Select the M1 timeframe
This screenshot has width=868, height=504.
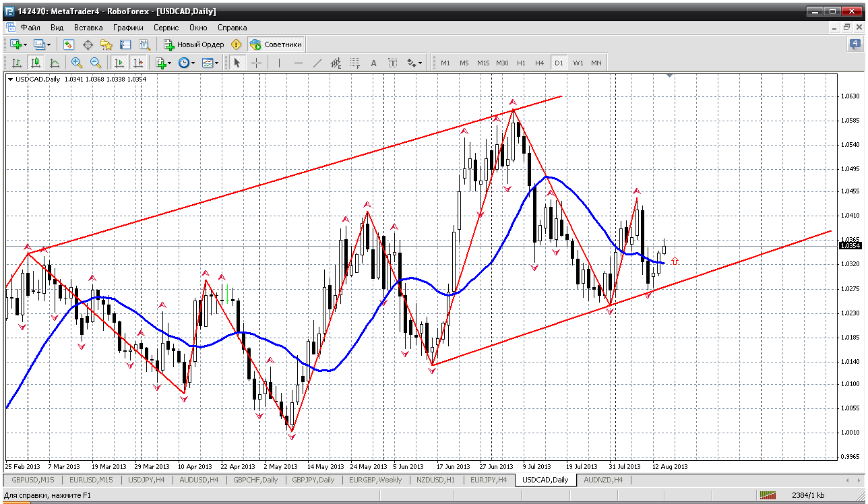point(445,63)
